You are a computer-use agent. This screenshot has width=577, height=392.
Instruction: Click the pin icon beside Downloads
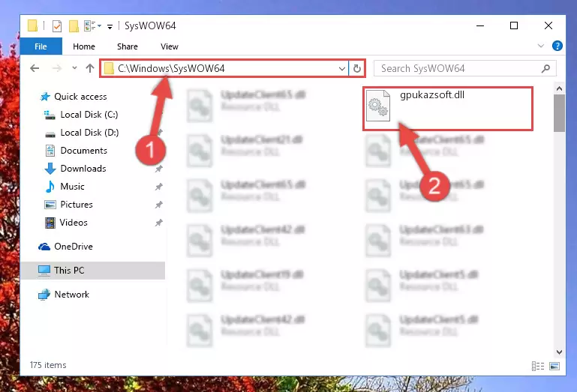click(158, 169)
